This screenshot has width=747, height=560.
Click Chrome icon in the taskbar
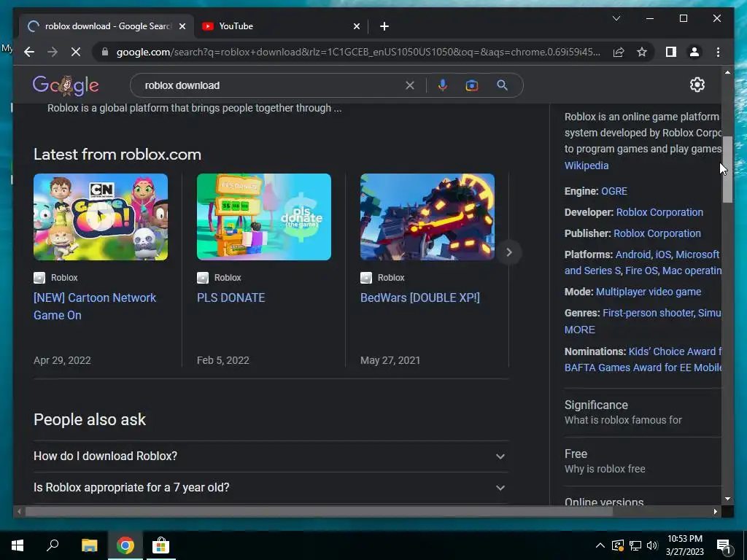point(125,545)
